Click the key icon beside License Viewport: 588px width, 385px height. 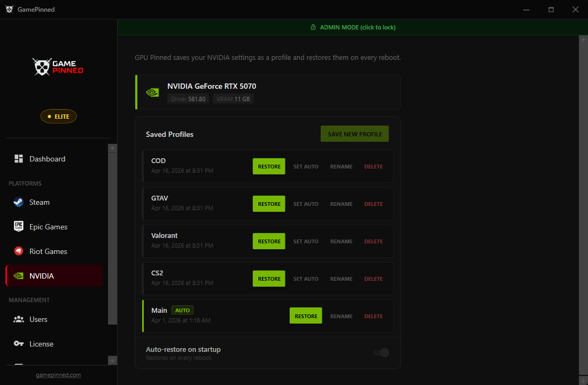pyautogui.click(x=18, y=344)
